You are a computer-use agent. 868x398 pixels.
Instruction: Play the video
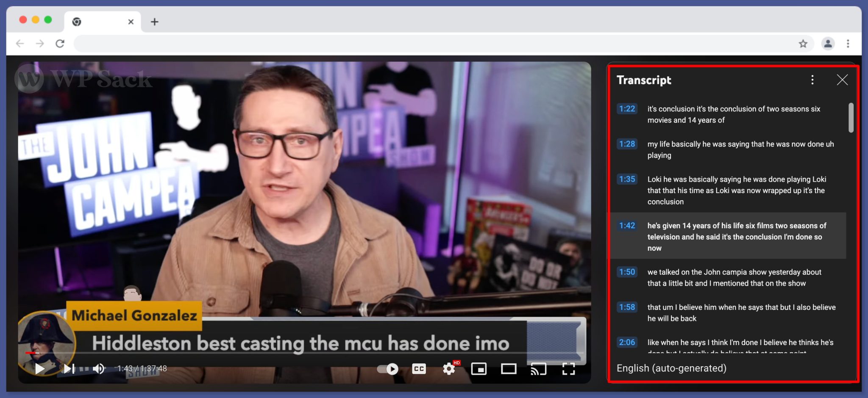point(40,369)
